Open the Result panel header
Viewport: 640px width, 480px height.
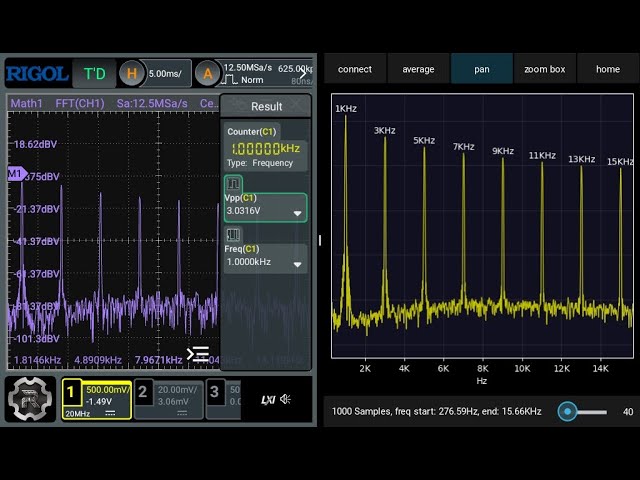[266, 107]
